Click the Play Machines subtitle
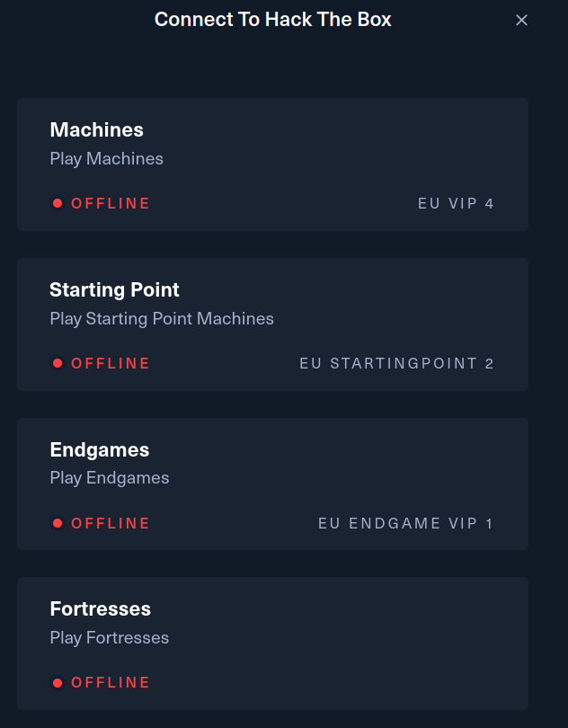 (x=107, y=159)
